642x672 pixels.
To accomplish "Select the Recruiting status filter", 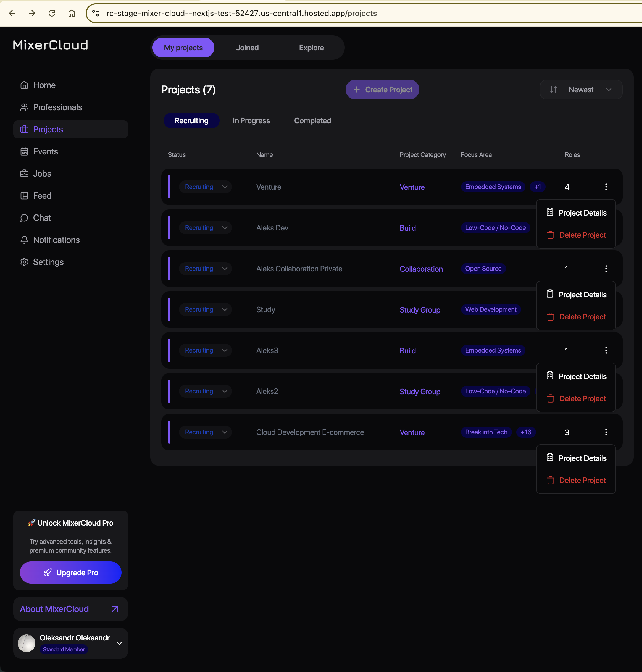I will coord(191,120).
